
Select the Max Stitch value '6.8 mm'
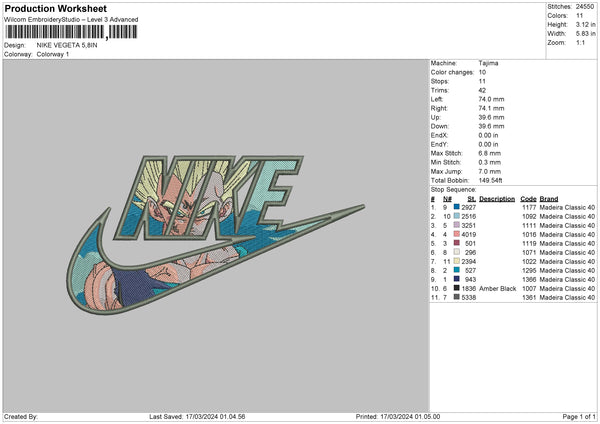[x=489, y=153]
